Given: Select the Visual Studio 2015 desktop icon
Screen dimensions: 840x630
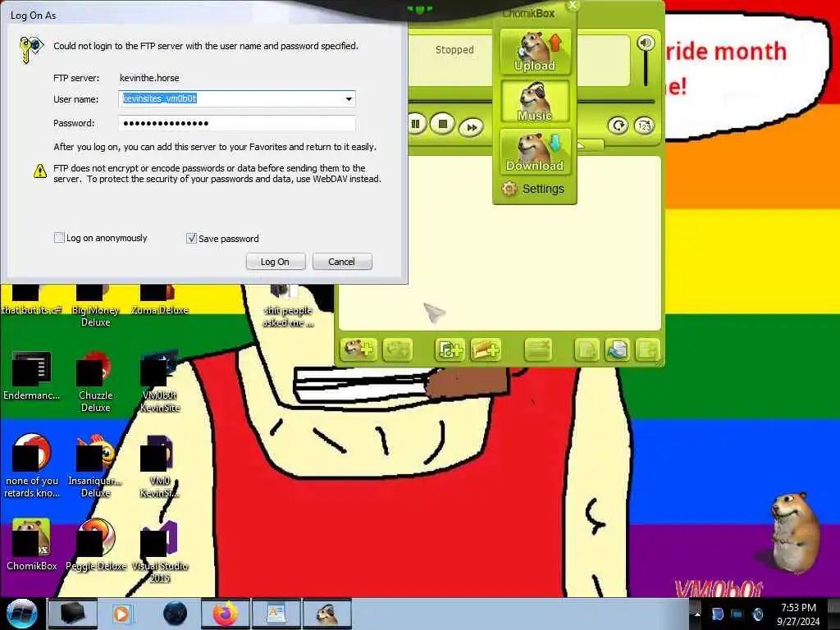Looking at the screenshot, I should point(160,552).
